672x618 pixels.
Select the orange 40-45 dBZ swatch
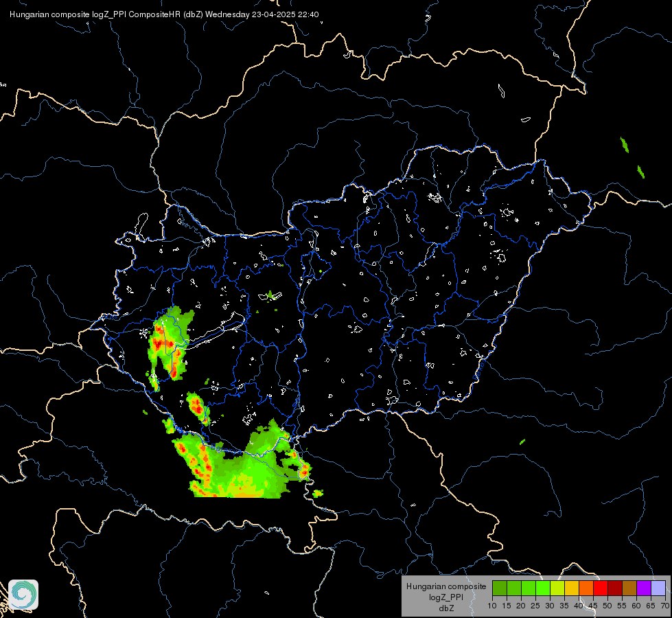tap(586, 588)
